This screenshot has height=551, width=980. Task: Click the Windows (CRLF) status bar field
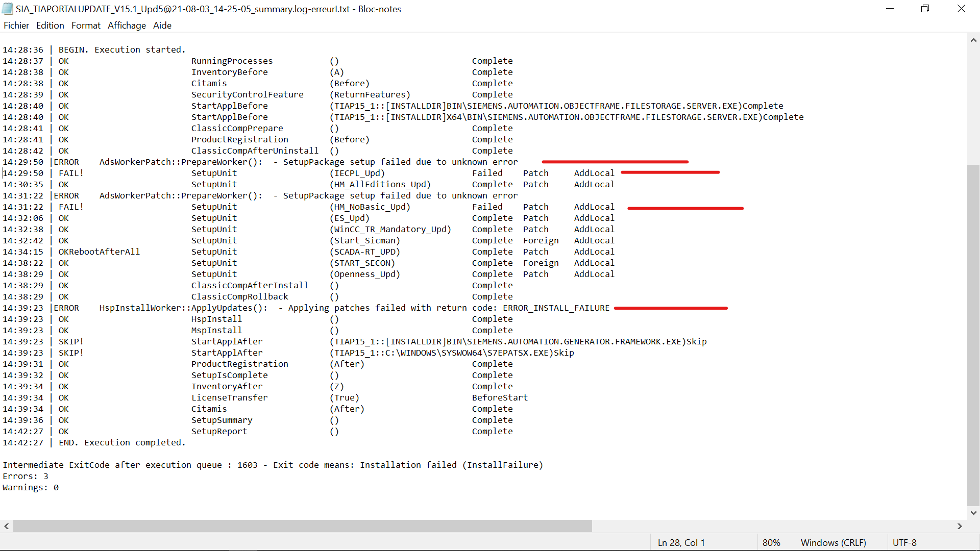(x=833, y=543)
